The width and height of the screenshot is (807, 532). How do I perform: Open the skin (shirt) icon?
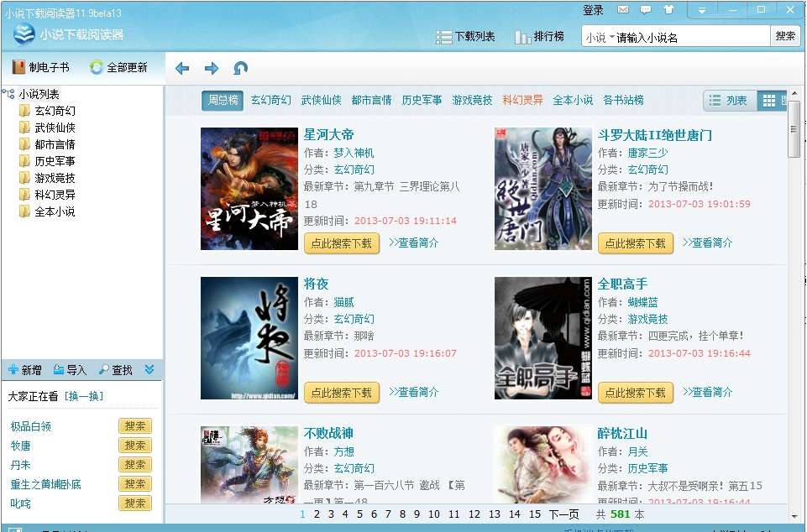[x=668, y=10]
